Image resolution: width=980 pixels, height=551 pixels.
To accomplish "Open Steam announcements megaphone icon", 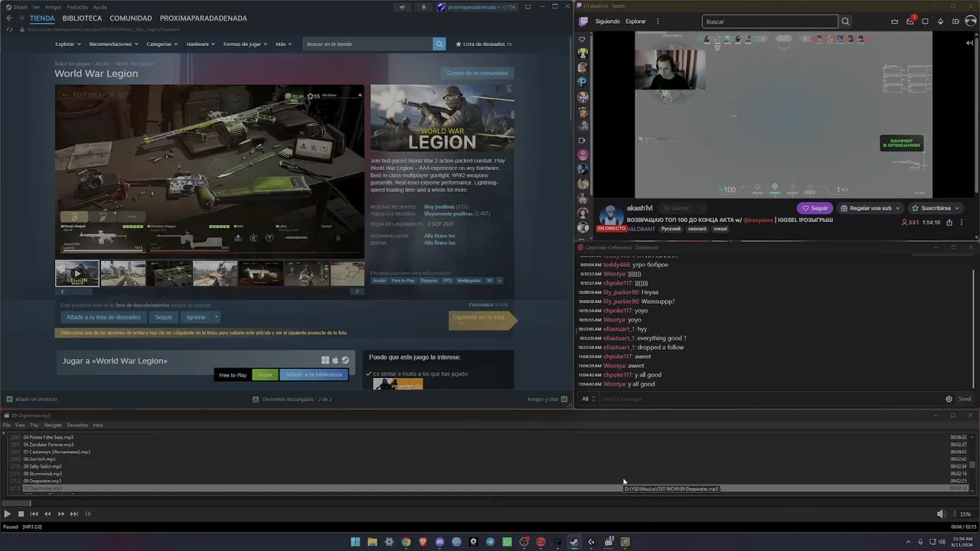I will click(x=402, y=8).
